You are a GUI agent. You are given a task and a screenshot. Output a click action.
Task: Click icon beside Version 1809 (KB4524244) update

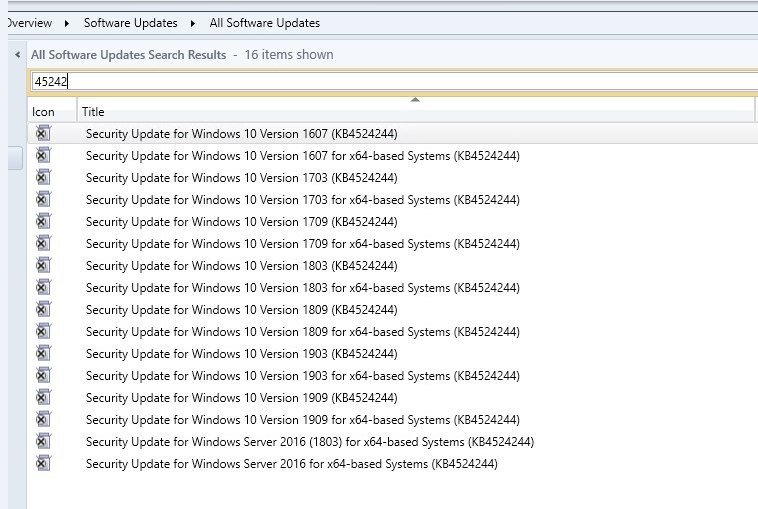(x=43, y=309)
